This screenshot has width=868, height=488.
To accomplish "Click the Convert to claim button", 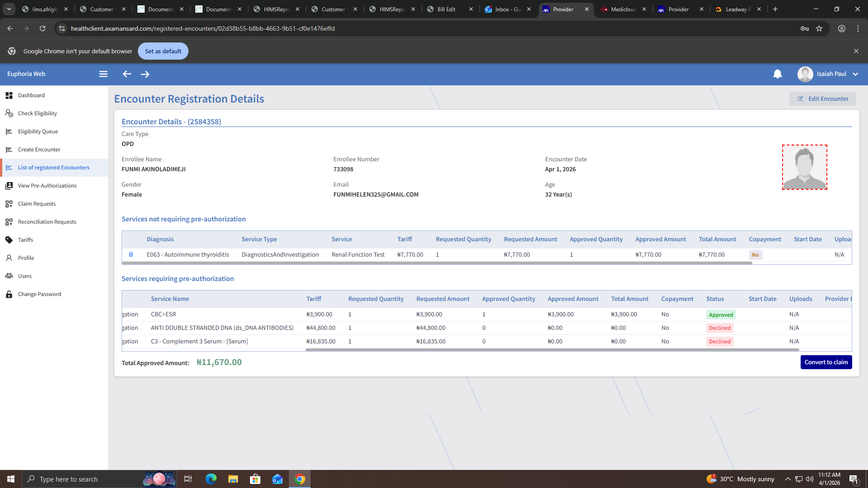I will tap(826, 362).
